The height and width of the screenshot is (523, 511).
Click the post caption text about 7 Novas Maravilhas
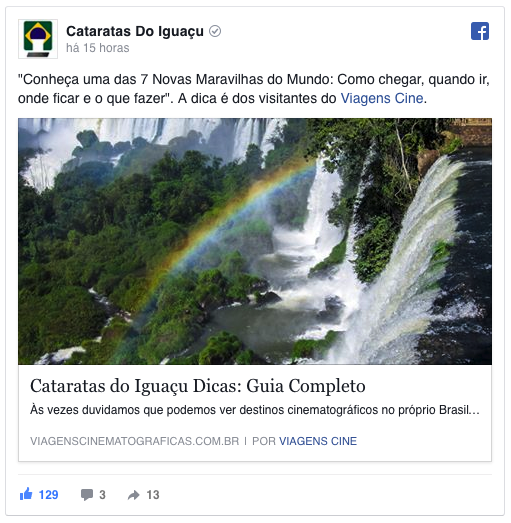click(253, 89)
